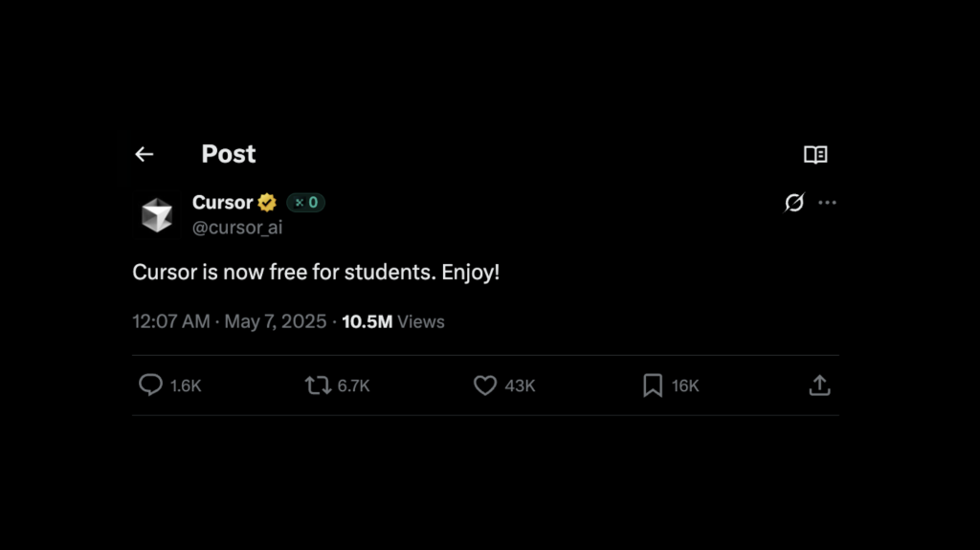Like the post with heart icon
The height and width of the screenshot is (550, 980).
click(x=485, y=385)
